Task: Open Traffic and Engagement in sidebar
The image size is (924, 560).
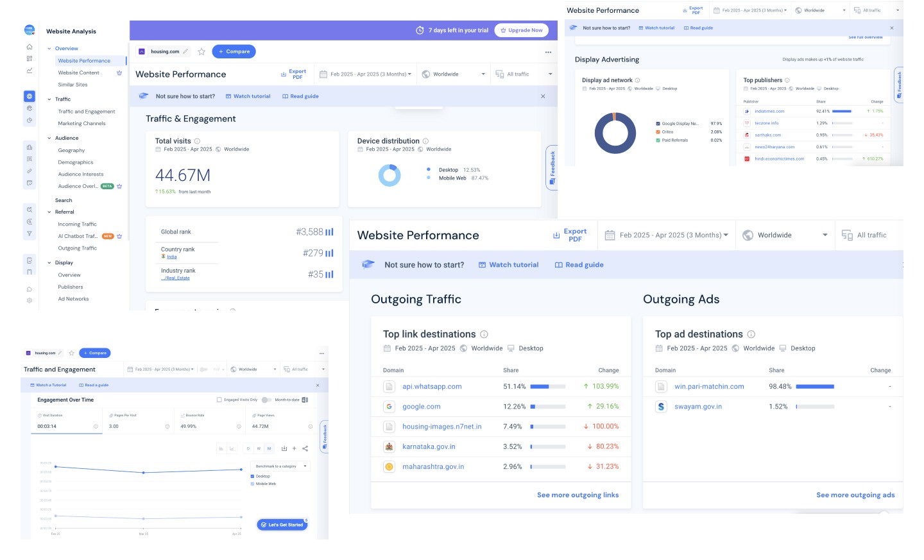Action: 87,112
